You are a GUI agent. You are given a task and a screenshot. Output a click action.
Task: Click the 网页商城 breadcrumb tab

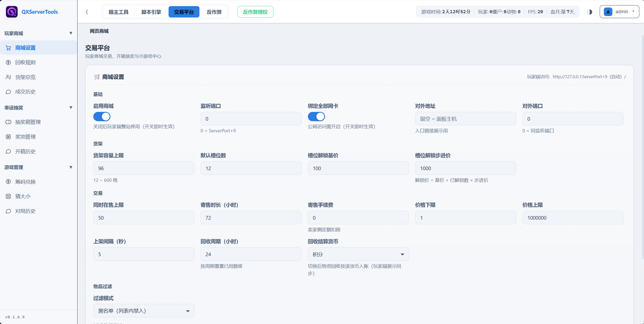99,31
